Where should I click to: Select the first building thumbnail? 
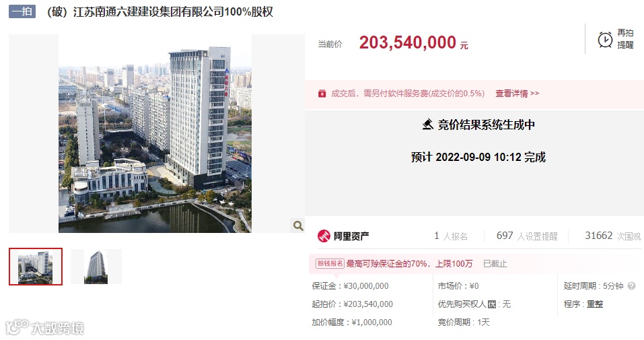pyautogui.click(x=36, y=267)
